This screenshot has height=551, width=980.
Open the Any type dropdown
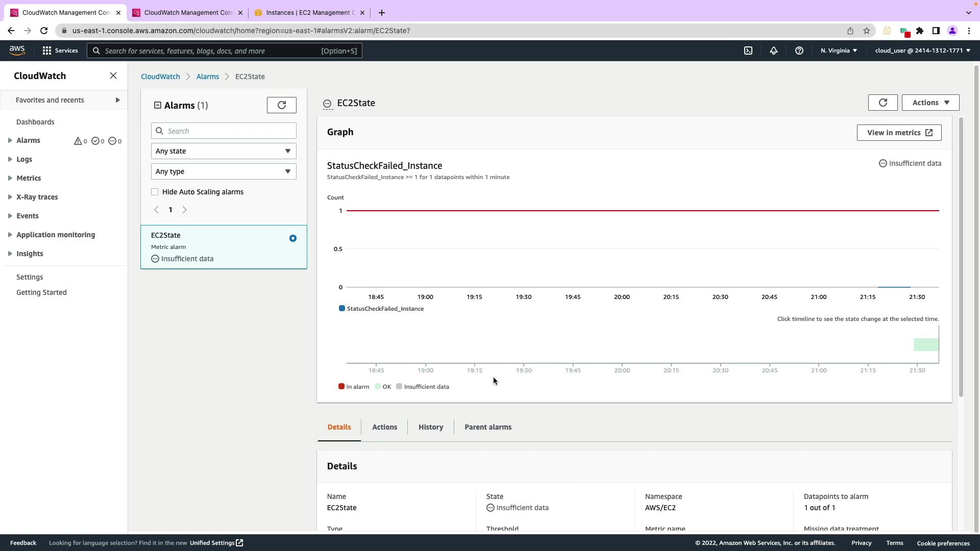[x=223, y=171]
